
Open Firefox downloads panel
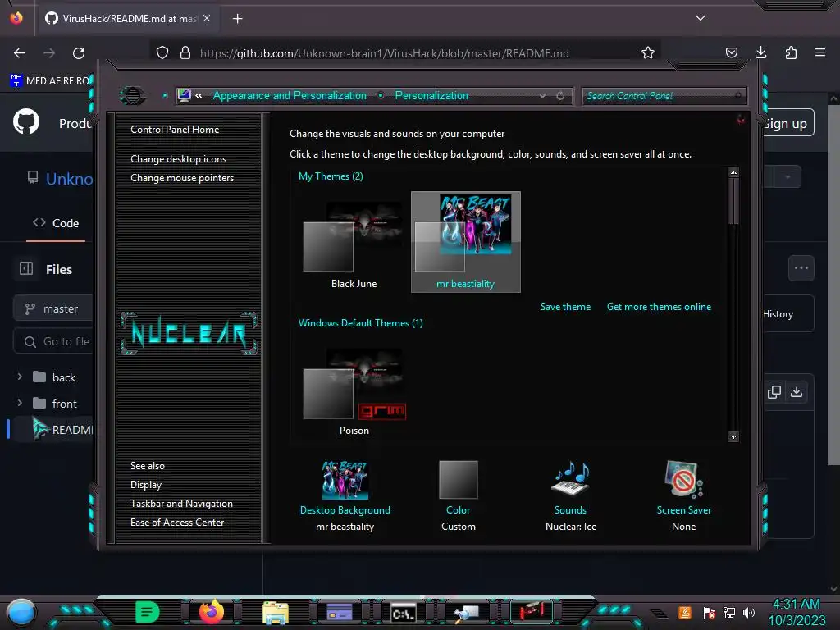point(760,52)
